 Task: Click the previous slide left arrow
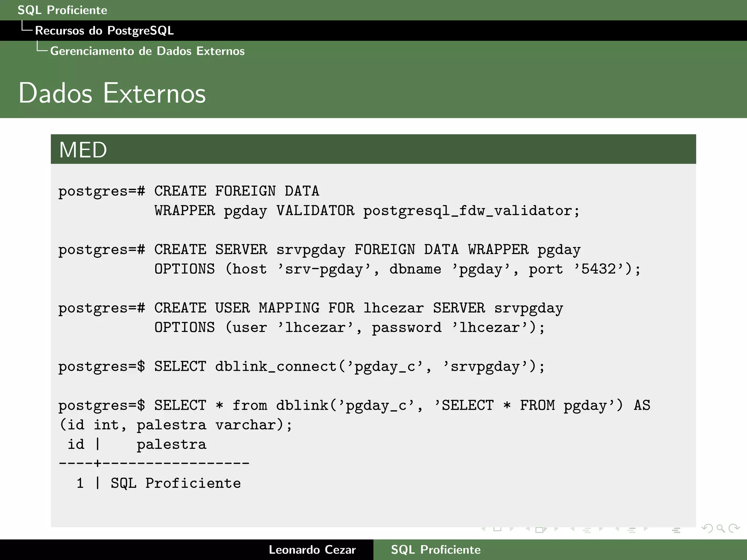coord(483,529)
